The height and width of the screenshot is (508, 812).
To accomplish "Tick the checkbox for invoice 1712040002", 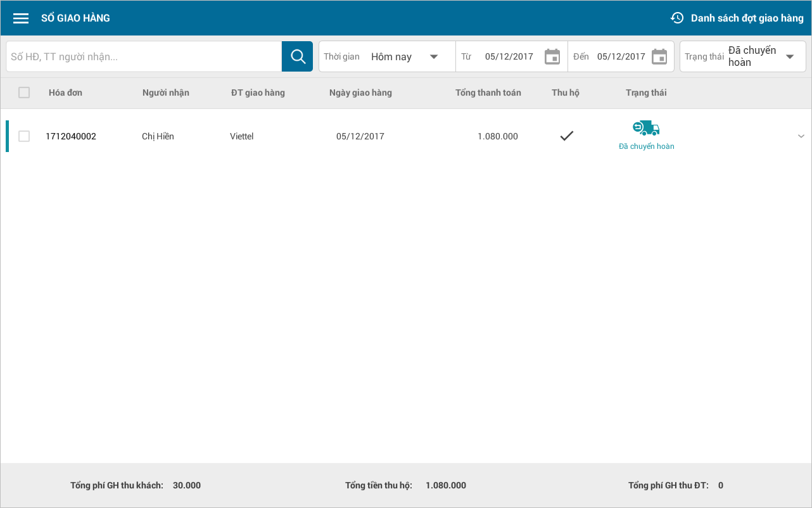I will click(24, 136).
